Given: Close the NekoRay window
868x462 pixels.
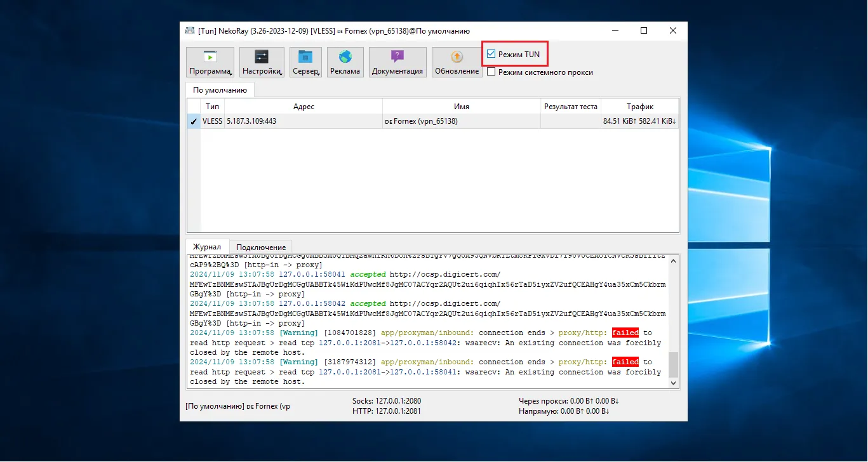Looking at the screenshot, I should tap(673, 30).
